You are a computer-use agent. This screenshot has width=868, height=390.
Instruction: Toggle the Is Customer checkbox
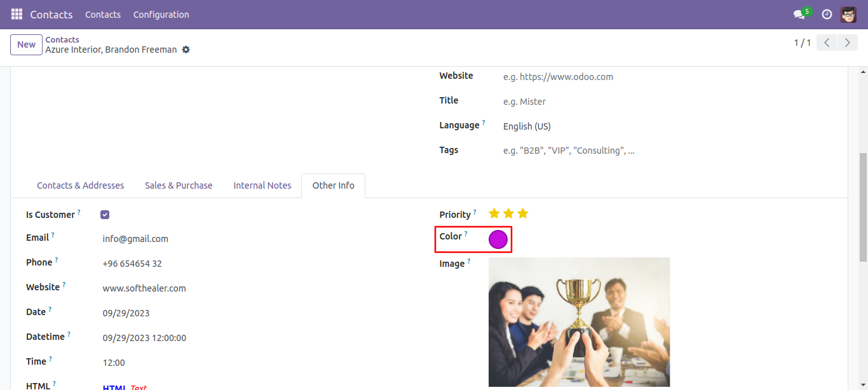point(105,215)
